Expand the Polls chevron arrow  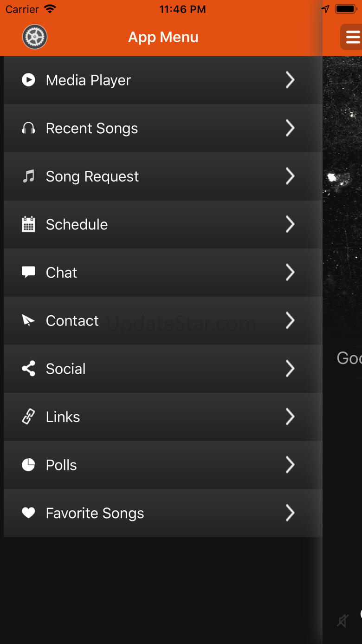(x=290, y=465)
